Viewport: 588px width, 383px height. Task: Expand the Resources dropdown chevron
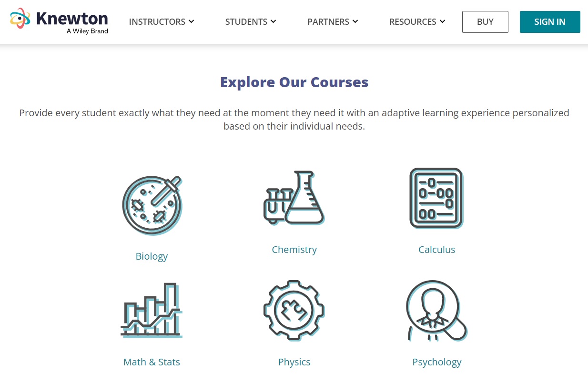point(443,21)
